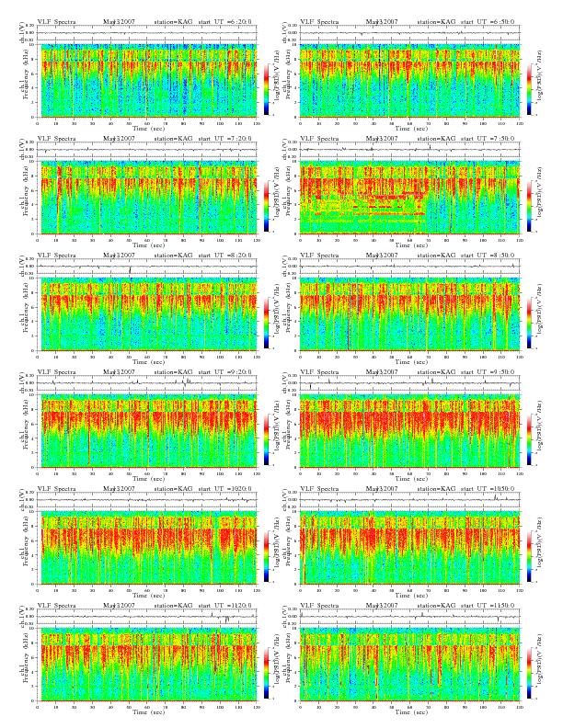
Task: Click the ch.1 waveform strip above 6:50:0 spectrogram
Action: [410, 33]
